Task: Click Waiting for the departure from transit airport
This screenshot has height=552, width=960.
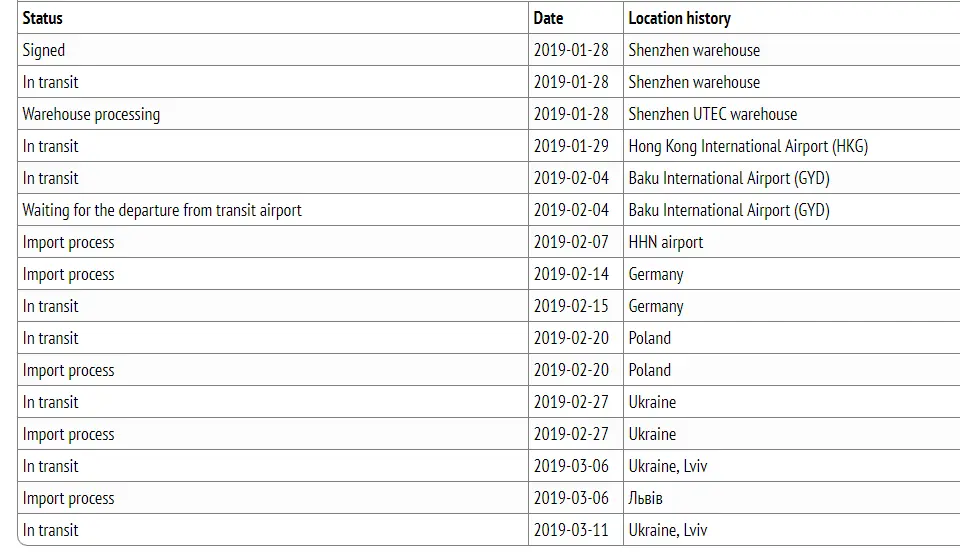Action: click(x=273, y=210)
